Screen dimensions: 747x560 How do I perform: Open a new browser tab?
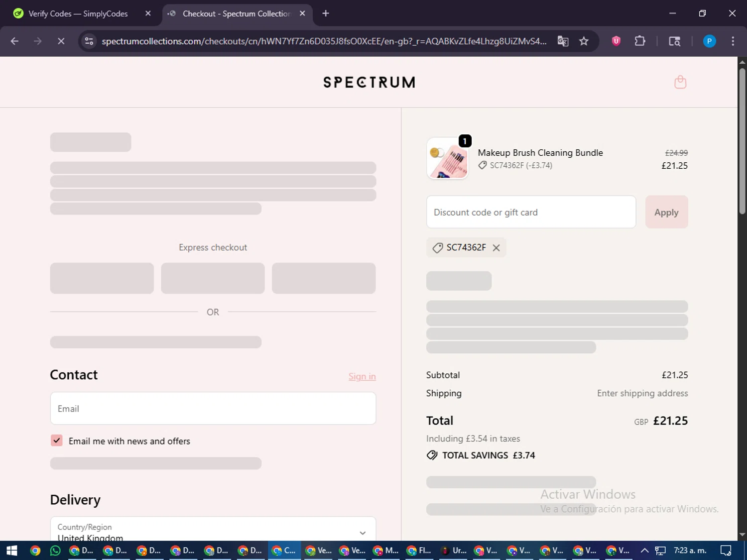pos(326,13)
